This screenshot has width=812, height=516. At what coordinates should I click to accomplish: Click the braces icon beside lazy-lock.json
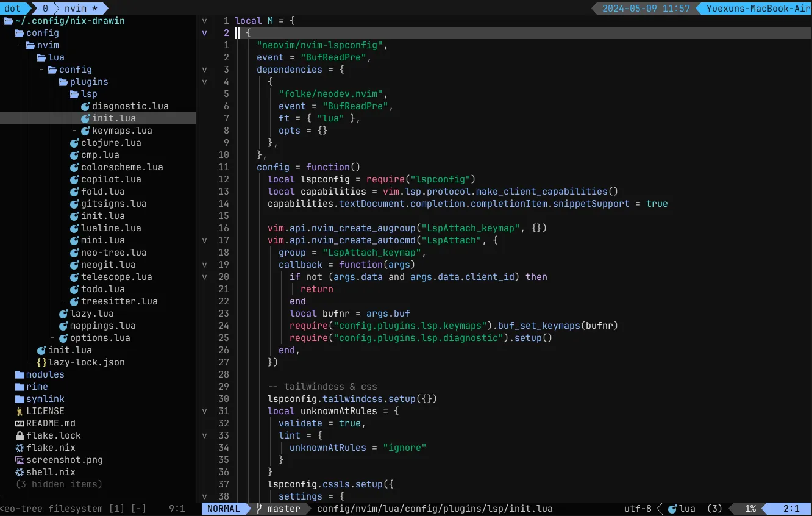[43, 362]
